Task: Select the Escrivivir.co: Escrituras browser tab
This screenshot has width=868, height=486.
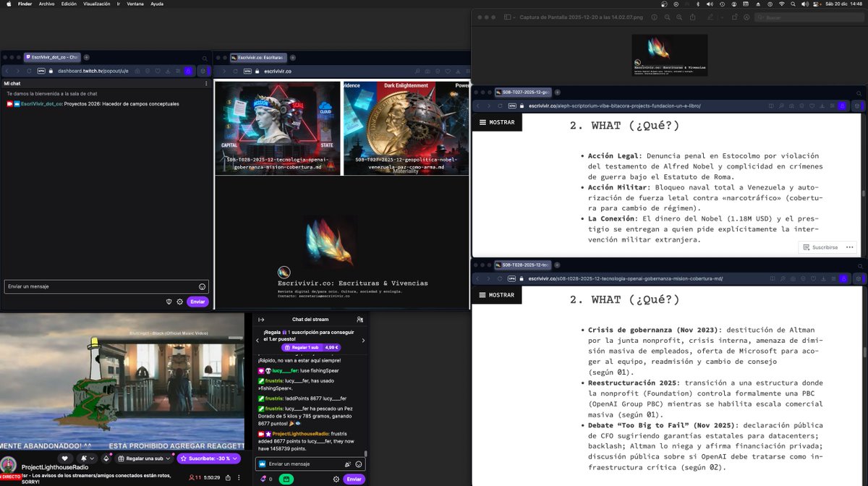Action: click(x=259, y=57)
